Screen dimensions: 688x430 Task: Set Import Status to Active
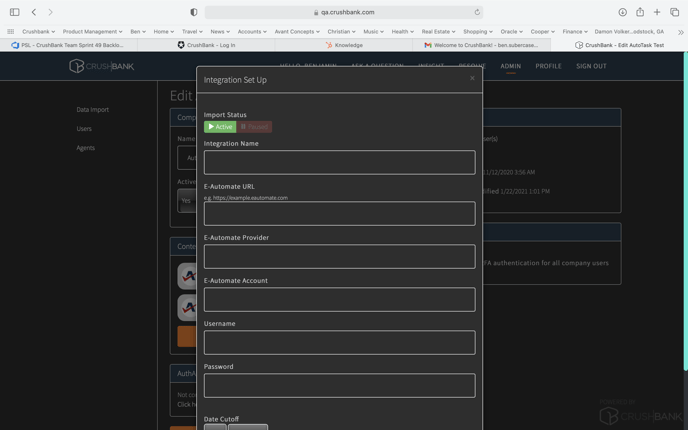(x=220, y=127)
